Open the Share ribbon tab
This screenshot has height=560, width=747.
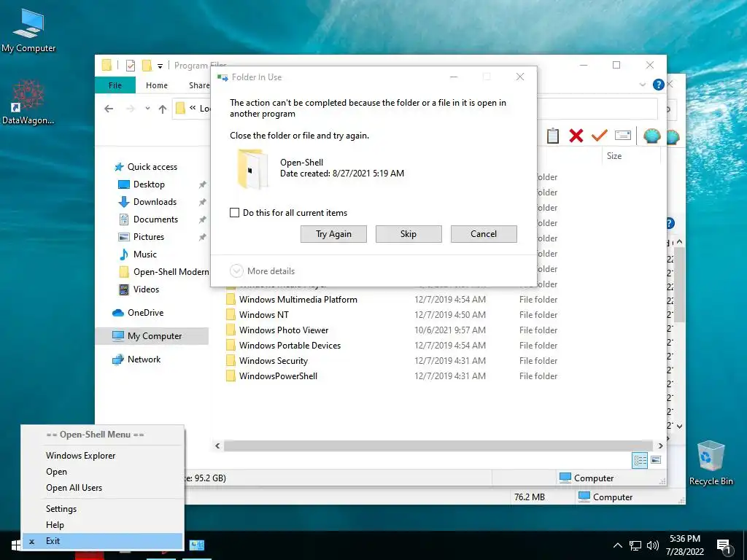tap(198, 85)
